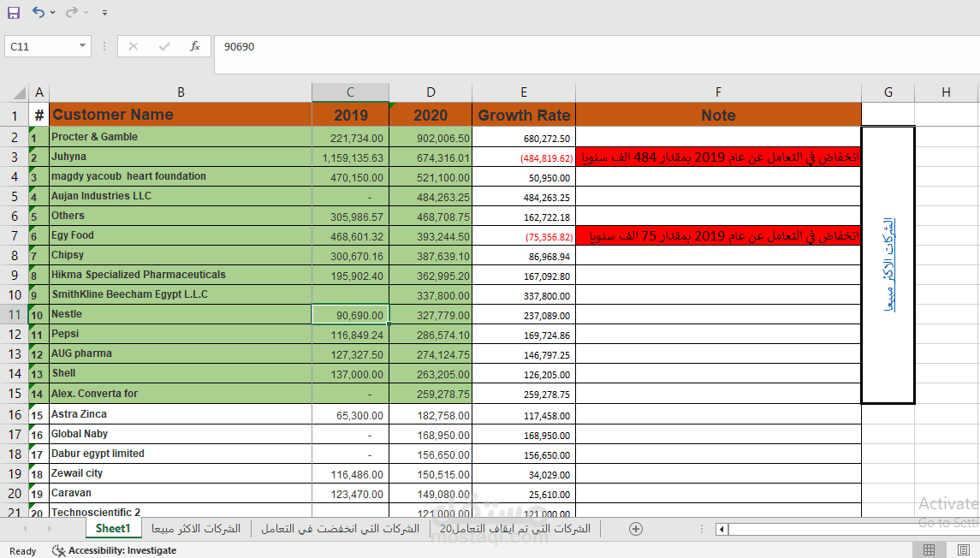Select the Aujan Industries LLC cell
Screen dimensions: 980x558
pyautogui.click(x=181, y=196)
